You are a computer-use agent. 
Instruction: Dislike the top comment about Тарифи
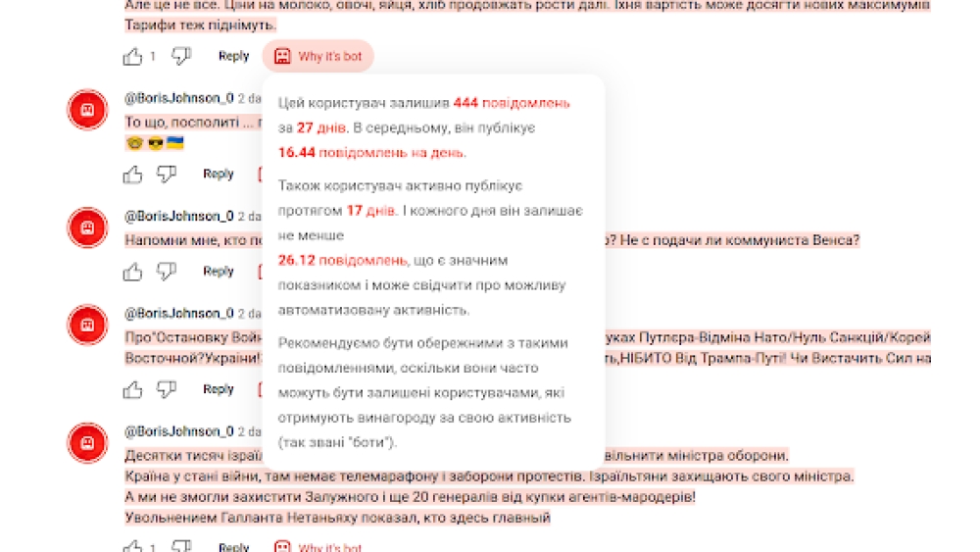181,56
